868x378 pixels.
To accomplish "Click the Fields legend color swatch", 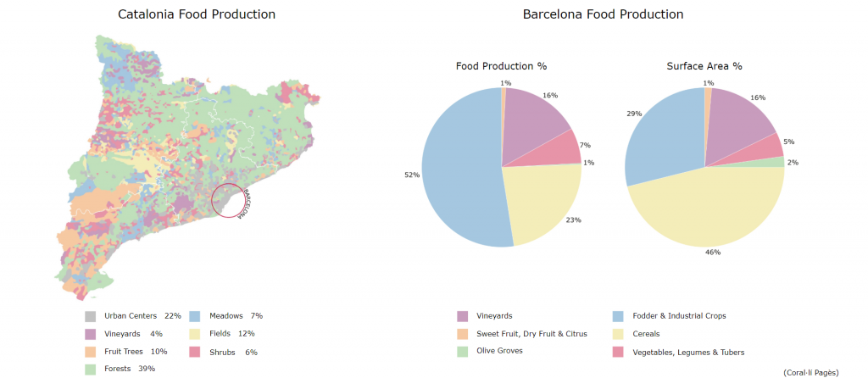I will click(193, 334).
